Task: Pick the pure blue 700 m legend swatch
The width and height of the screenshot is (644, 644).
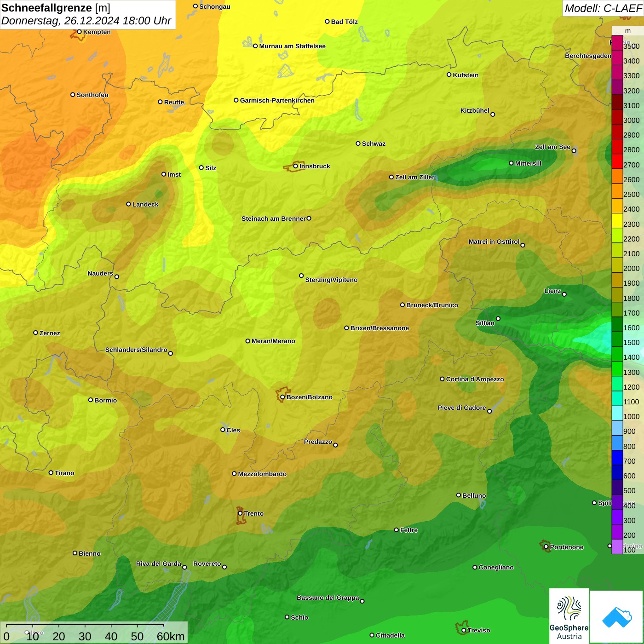Action: point(617,457)
